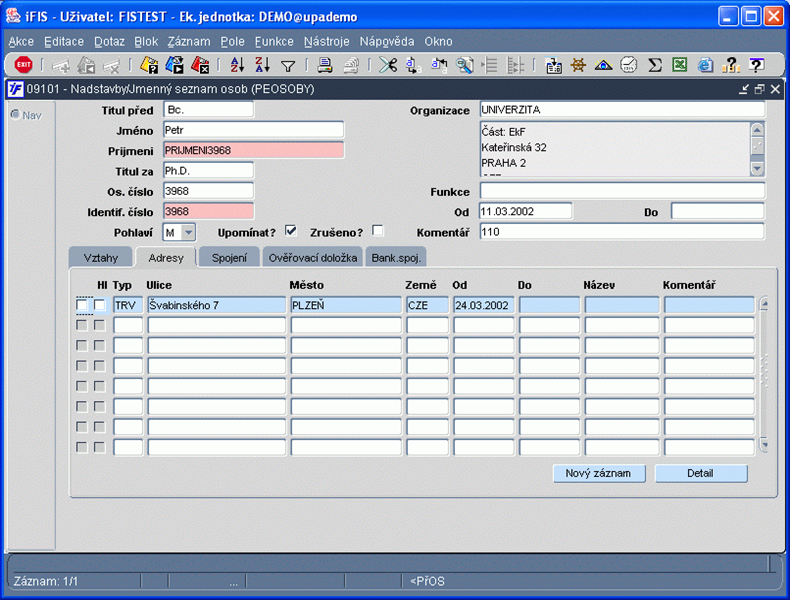Select the scissors cut icon
The height and width of the screenshot is (601, 791).
(387, 65)
